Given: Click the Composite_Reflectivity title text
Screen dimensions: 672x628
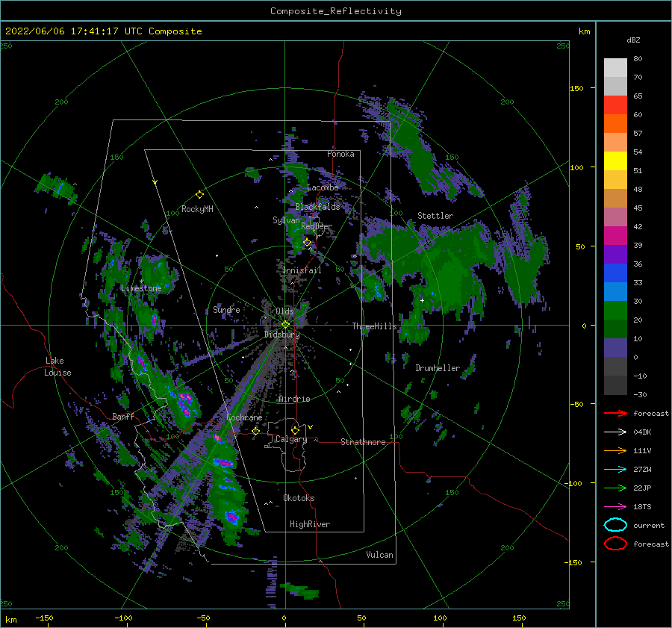Looking at the screenshot, I should click(336, 11).
